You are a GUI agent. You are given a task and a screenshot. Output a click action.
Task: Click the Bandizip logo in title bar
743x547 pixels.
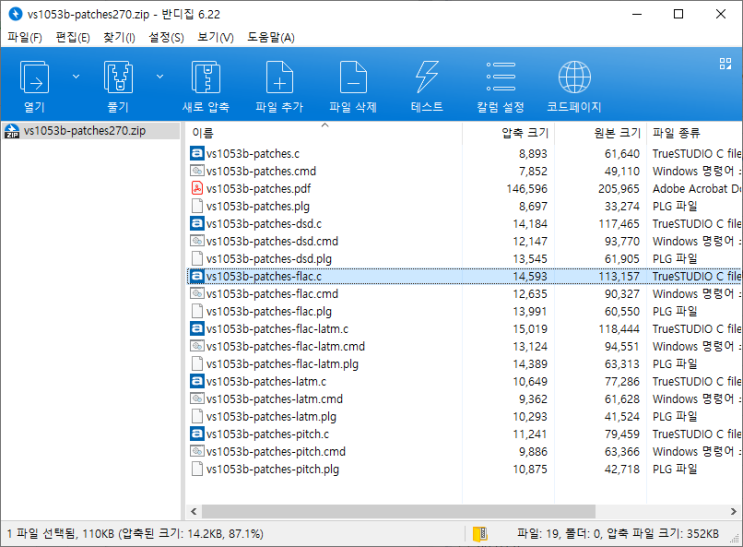16,14
